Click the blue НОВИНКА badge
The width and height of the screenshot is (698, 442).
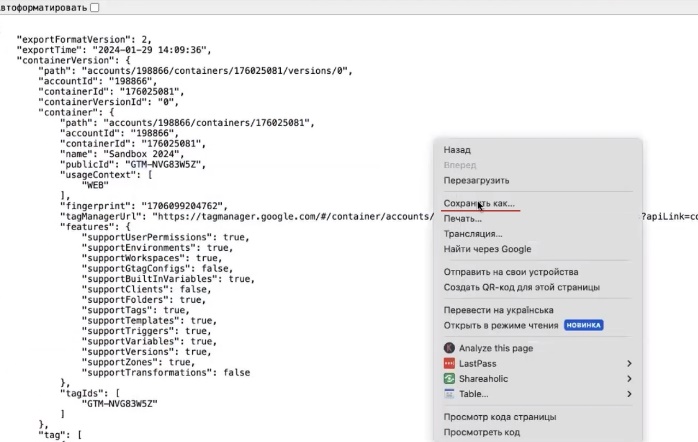[583, 326]
